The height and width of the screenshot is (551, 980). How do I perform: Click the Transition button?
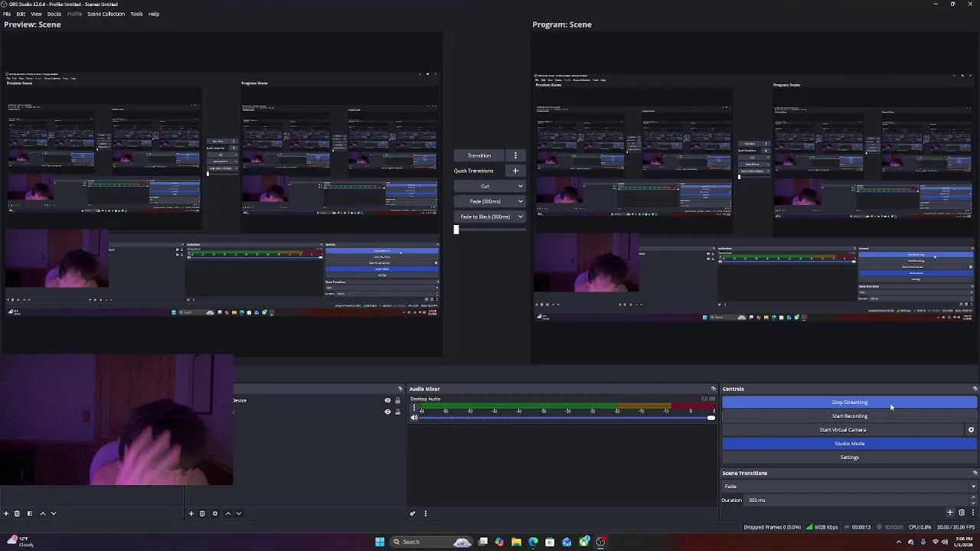(x=479, y=155)
